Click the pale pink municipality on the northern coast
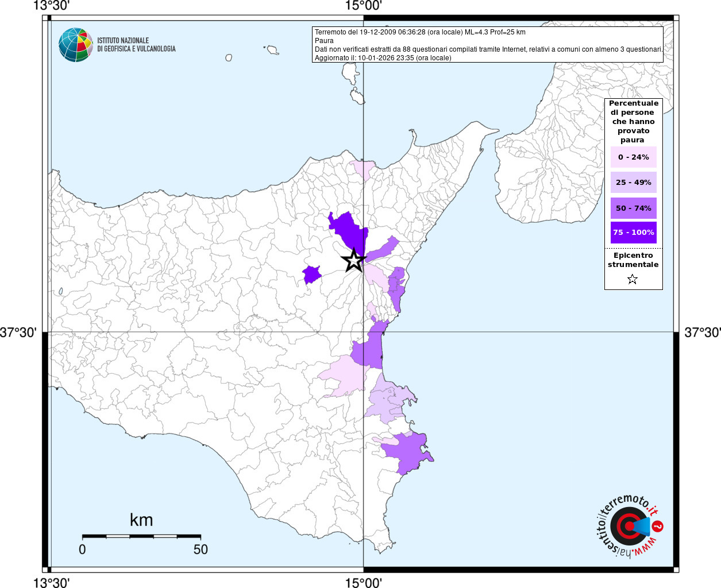721x588 pixels. (362, 169)
